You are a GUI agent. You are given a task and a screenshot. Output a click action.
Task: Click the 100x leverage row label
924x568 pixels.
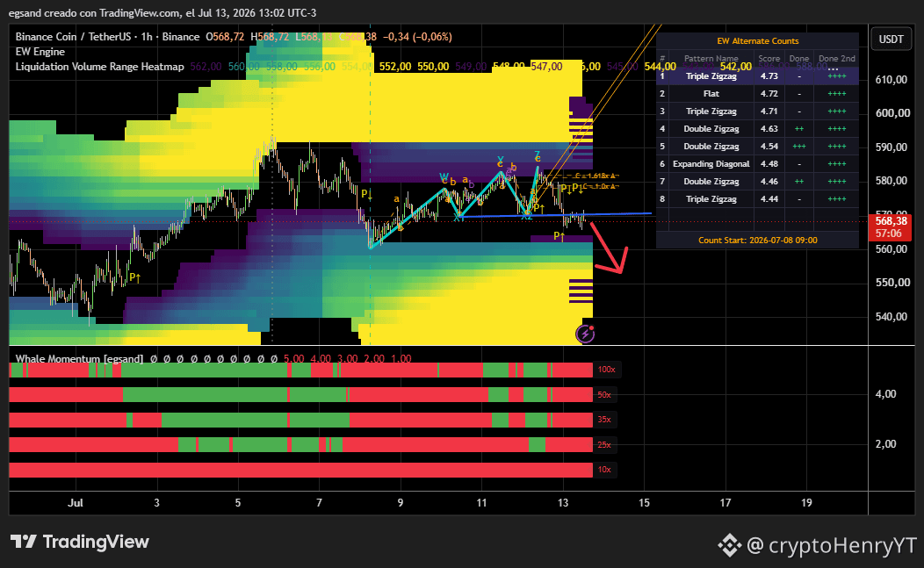click(x=606, y=370)
